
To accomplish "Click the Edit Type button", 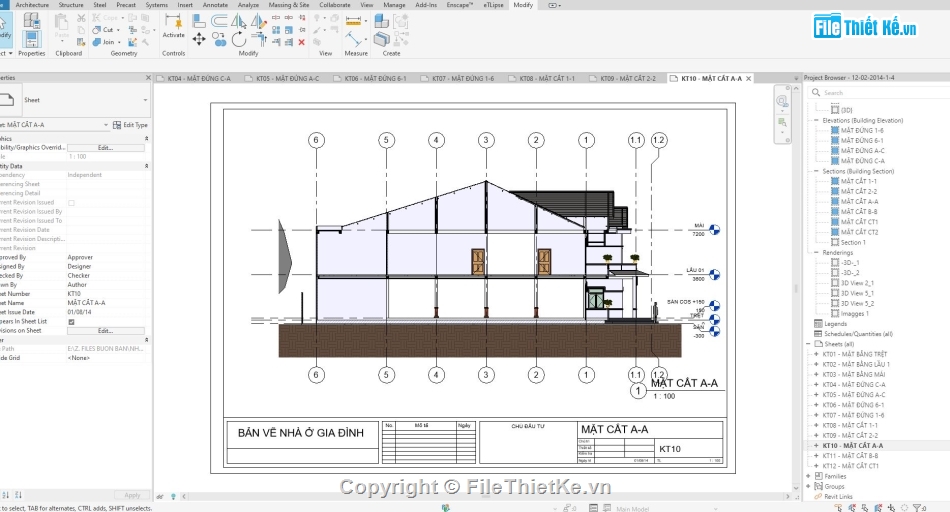I will click(x=130, y=125).
